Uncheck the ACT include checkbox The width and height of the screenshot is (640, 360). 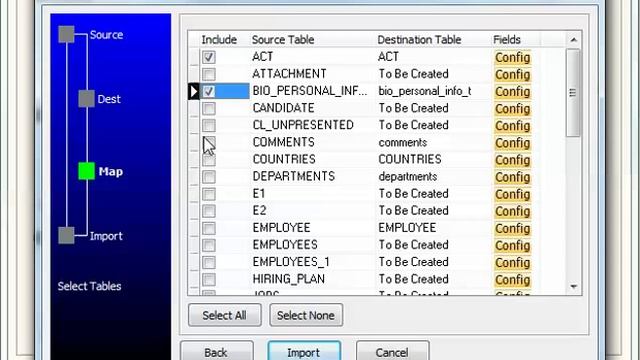[x=209, y=57]
